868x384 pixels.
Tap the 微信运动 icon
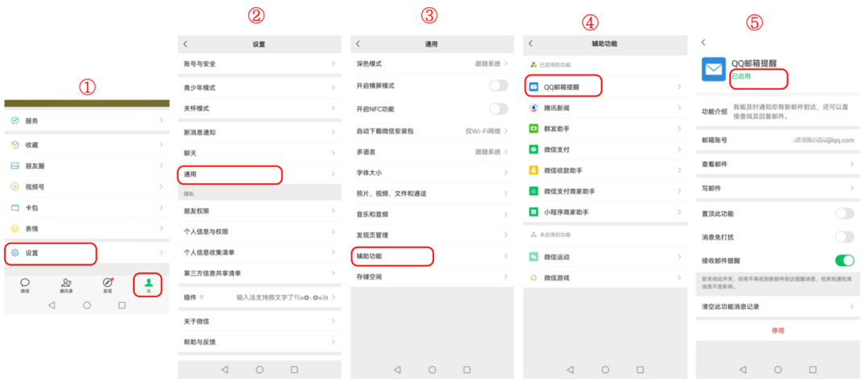(x=534, y=257)
